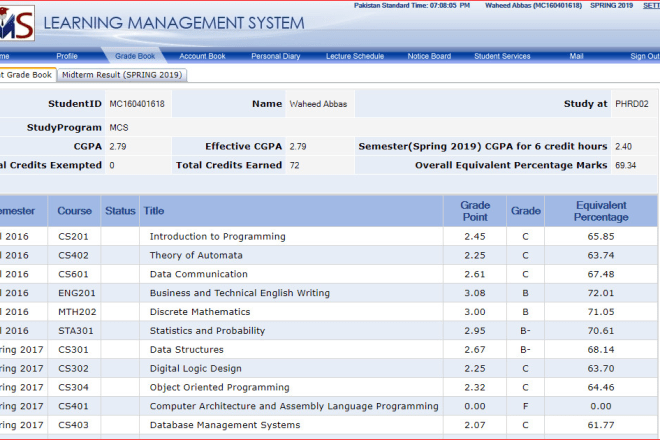Click the Discrete Mathematics title
660x440 pixels.
point(200,312)
